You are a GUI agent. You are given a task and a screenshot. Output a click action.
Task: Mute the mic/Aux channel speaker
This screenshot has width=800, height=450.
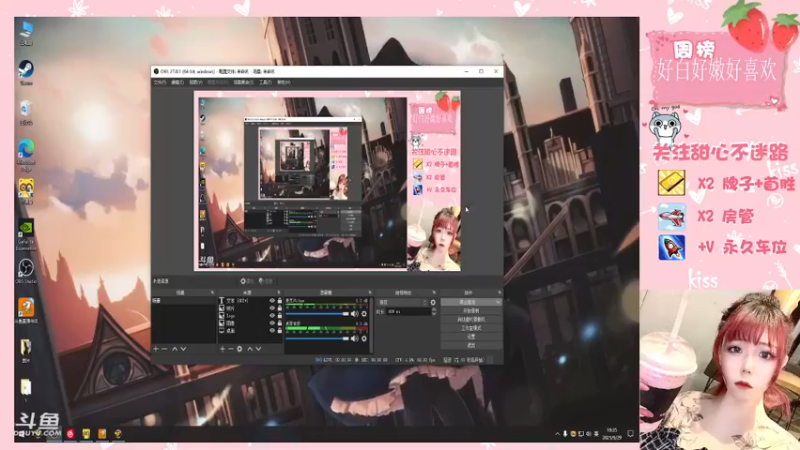[355, 314]
